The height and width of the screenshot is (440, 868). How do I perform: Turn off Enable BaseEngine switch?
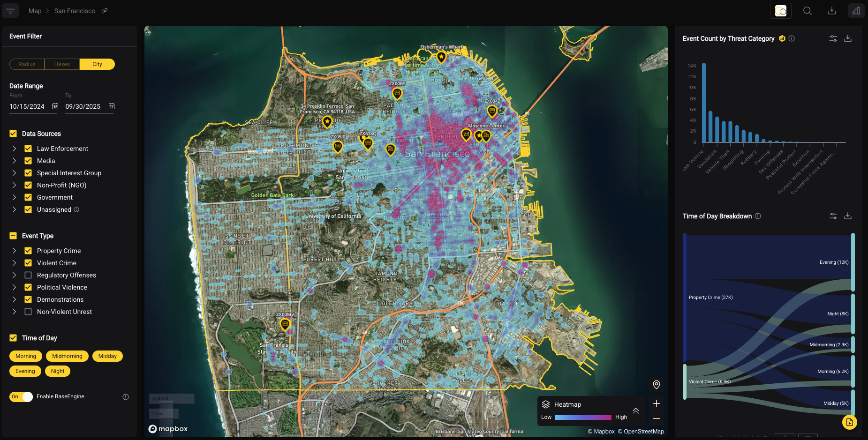[x=21, y=397]
